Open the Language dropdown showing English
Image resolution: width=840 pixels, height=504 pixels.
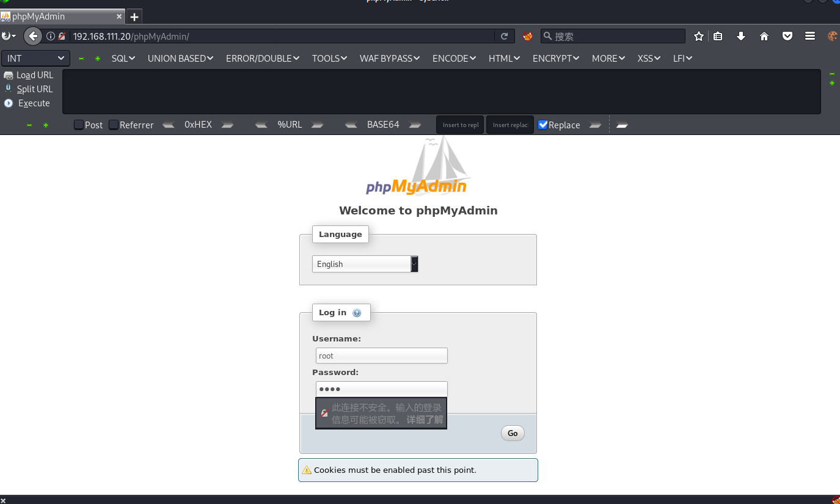coord(365,264)
